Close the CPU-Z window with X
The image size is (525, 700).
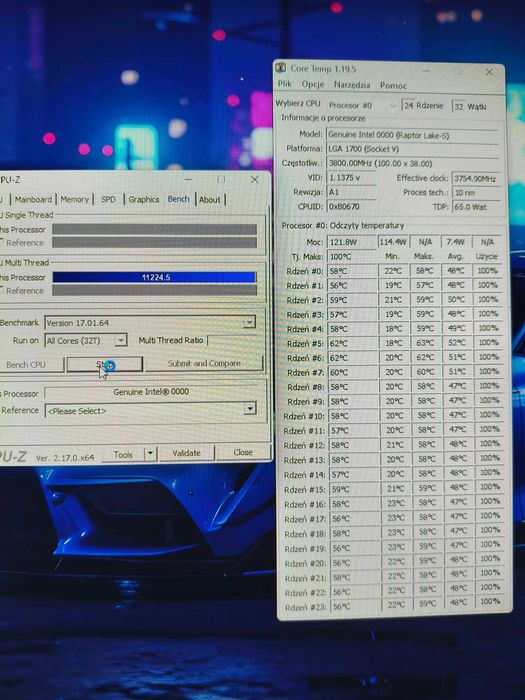pyautogui.click(x=254, y=179)
